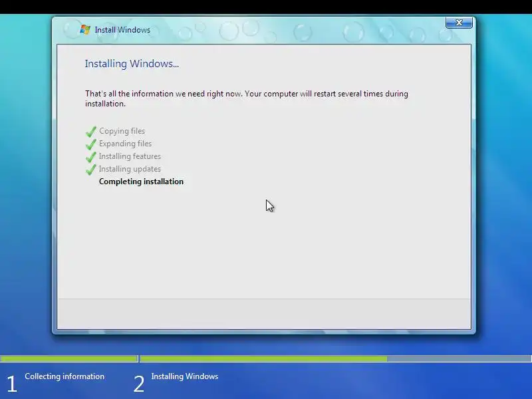Click the 'Expanding files' step text

point(125,144)
